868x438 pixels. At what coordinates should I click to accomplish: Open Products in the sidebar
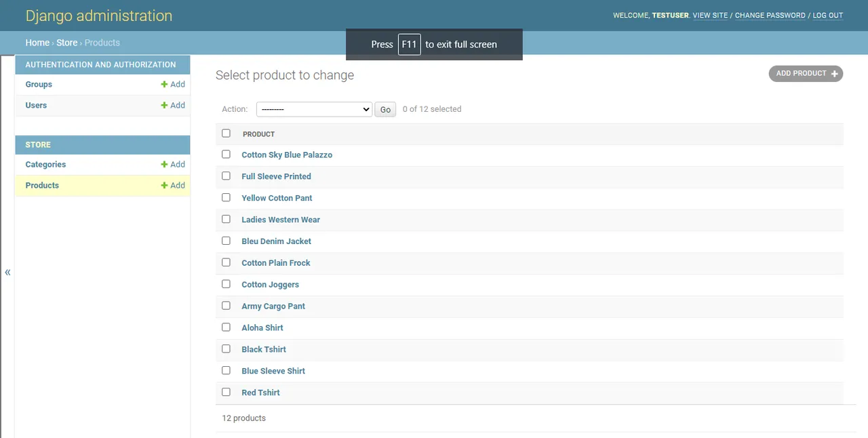pyautogui.click(x=42, y=186)
